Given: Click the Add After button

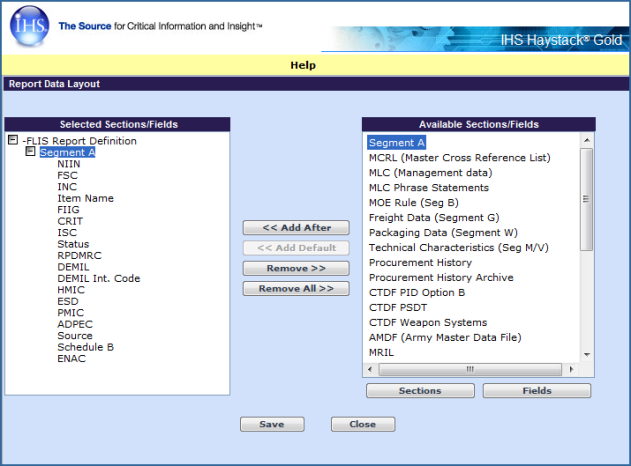Looking at the screenshot, I should pos(296,228).
